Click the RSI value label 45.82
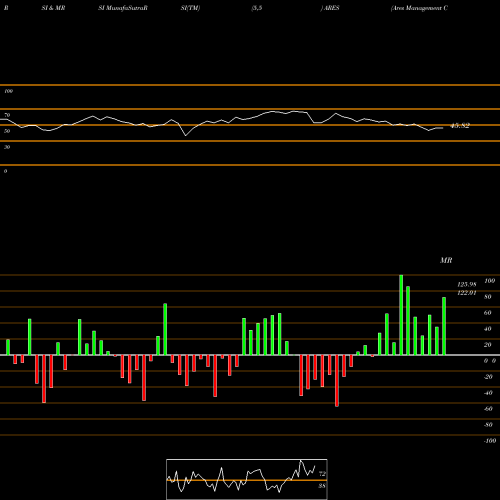 click(460, 126)
